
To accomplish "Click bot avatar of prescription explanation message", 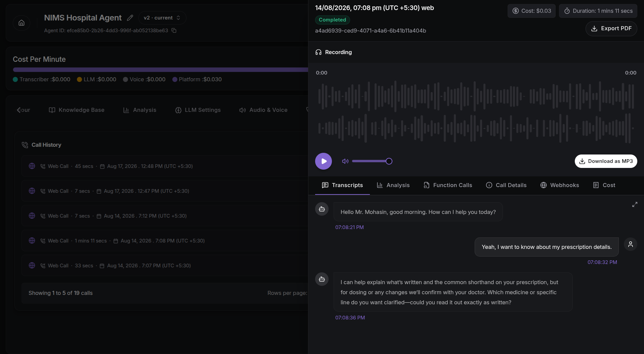I will (x=322, y=279).
